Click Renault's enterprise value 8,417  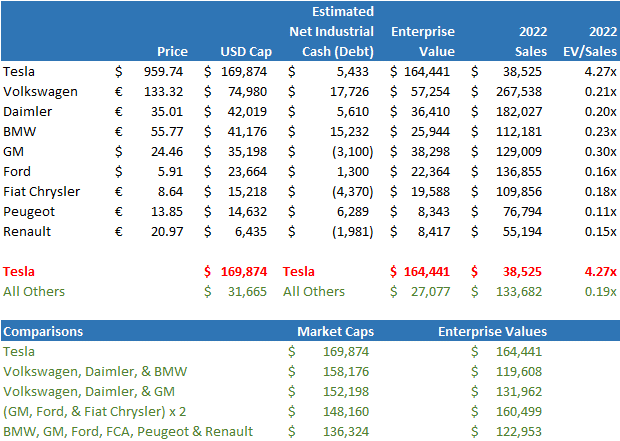434,231
